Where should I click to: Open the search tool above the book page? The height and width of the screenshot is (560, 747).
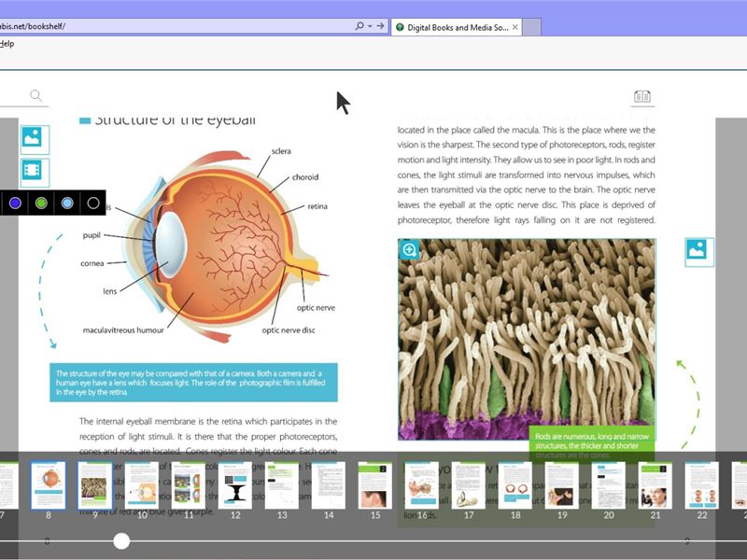(x=35, y=94)
